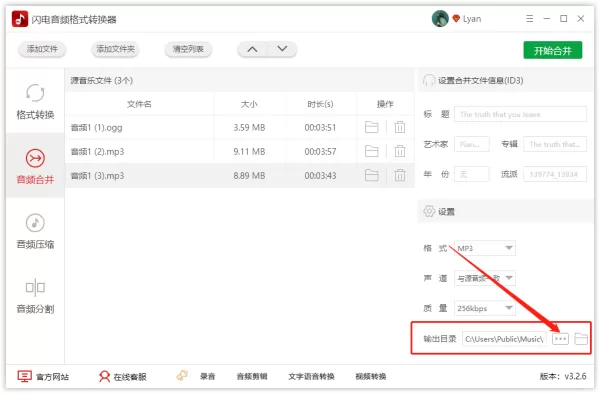This screenshot has height=394, width=600.
Task: Move selected file down with down arrow
Action: [x=282, y=49]
